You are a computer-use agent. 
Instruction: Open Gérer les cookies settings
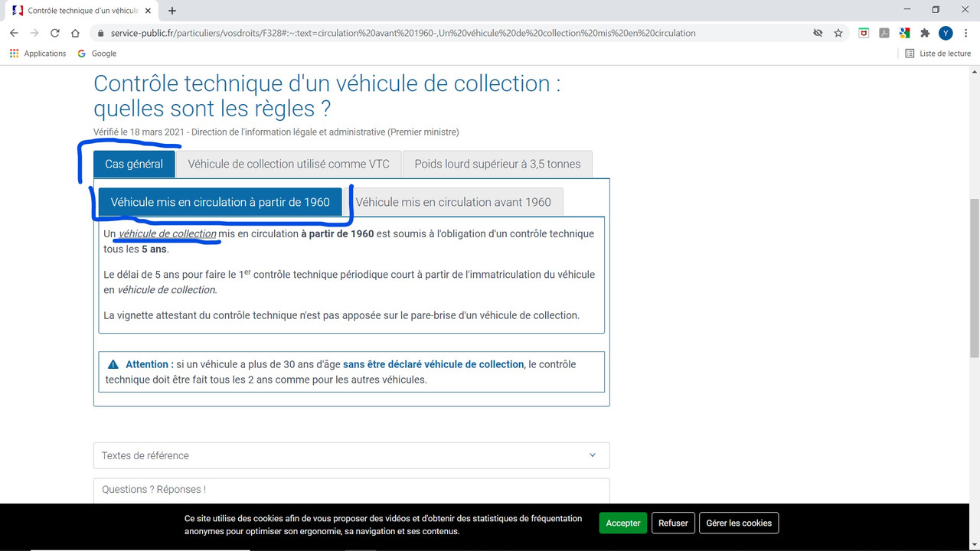click(x=739, y=523)
